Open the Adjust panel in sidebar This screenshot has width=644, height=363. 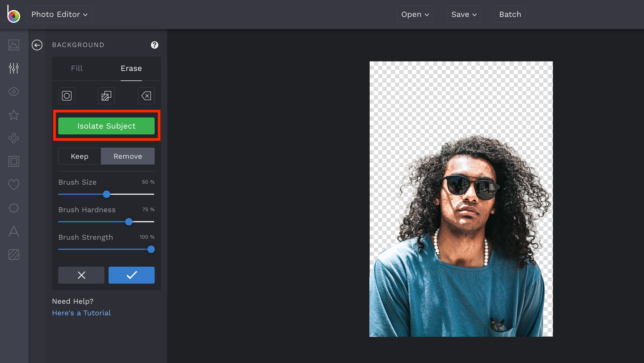click(14, 68)
